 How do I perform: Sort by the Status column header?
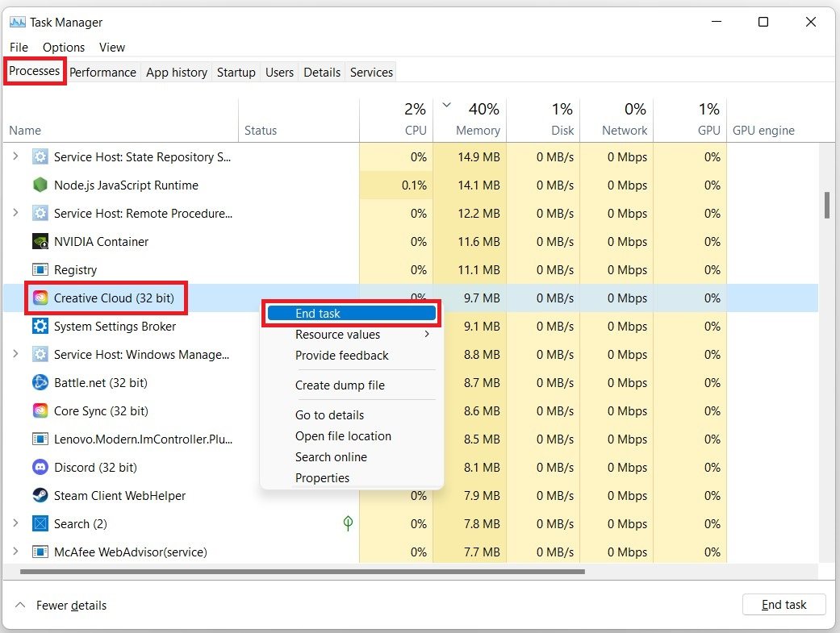pyautogui.click(x=299, y=120)
